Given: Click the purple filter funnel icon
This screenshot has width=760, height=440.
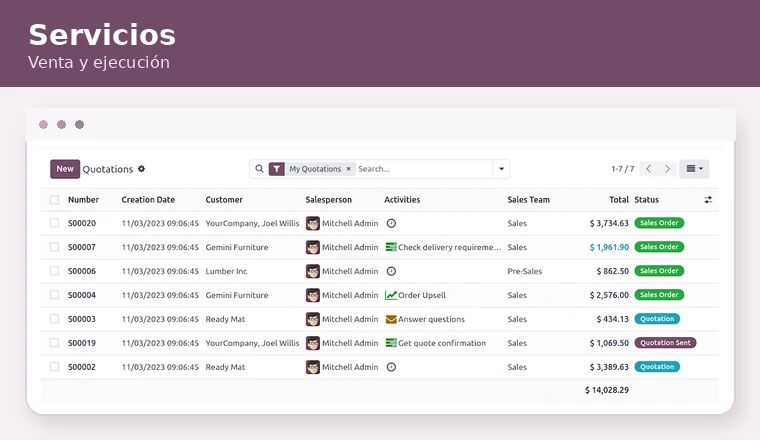Looking at the screenshot, I should coord(276,169).
